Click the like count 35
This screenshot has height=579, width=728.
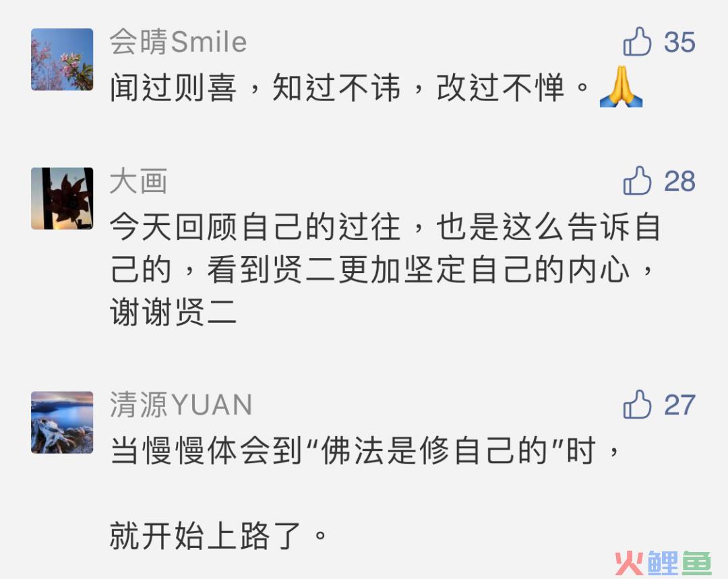pyautogui.click(x=679, y=42)
